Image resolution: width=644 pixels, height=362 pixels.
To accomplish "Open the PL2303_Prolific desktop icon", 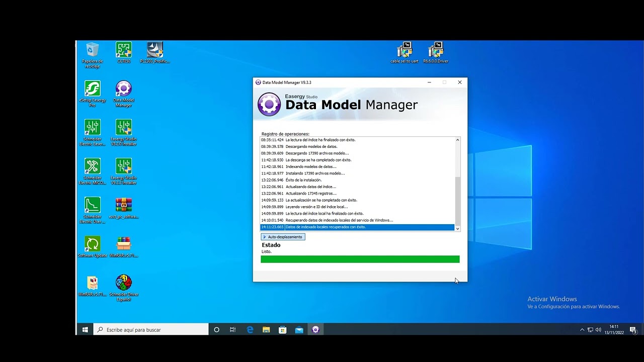I will coord(155,52).
